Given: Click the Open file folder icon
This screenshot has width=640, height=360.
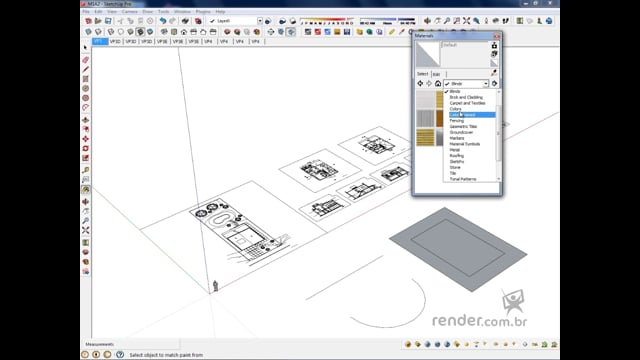Looking at the screenshot, I should pos(98,21).
